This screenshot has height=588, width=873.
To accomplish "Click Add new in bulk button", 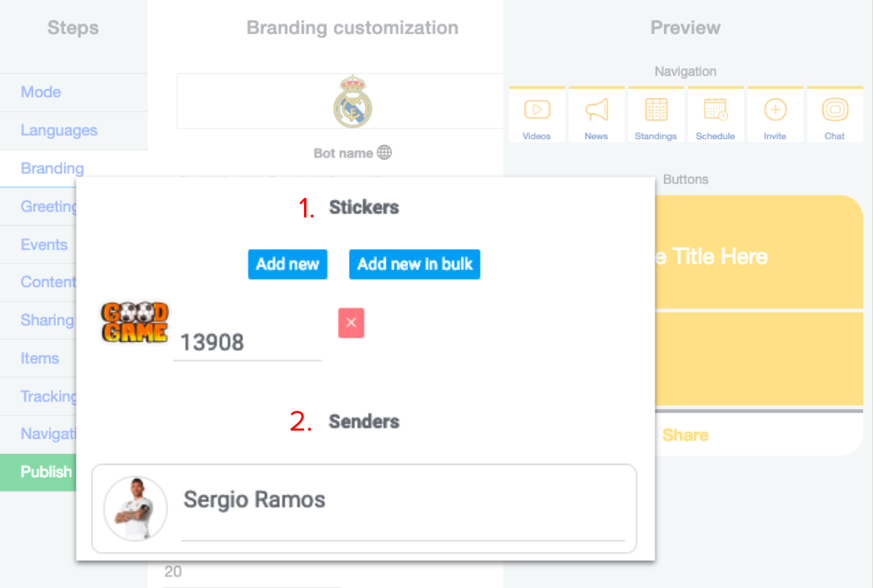I will pyautogui.click(x=414, y=264).
